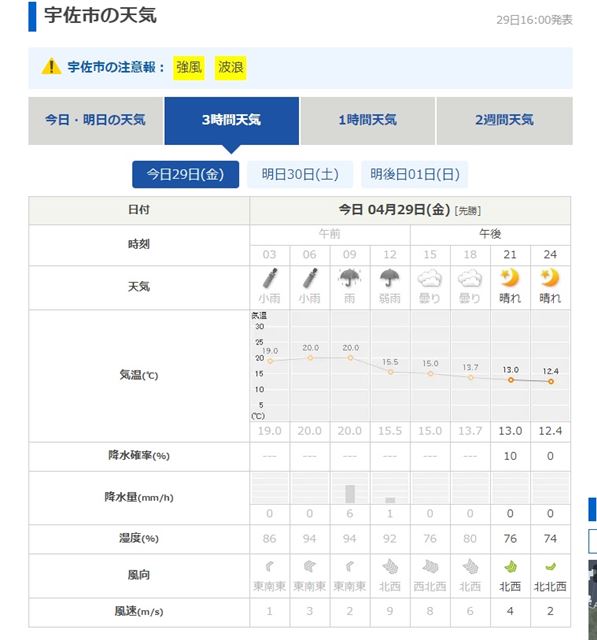
Task: Click the 気温(℃) row label
Action: [x=139, y=375]
